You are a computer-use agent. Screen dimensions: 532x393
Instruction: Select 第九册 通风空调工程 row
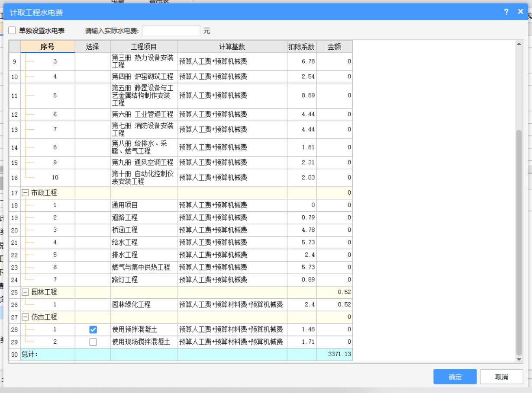click(181, 163)
